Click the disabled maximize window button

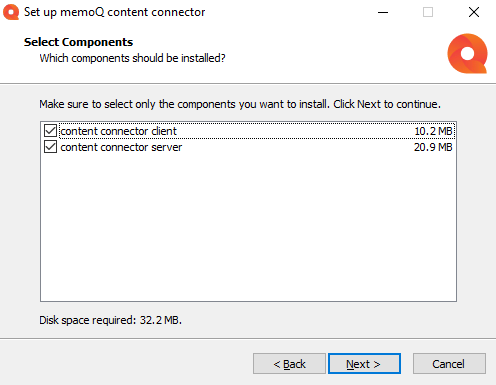(428, 12)
